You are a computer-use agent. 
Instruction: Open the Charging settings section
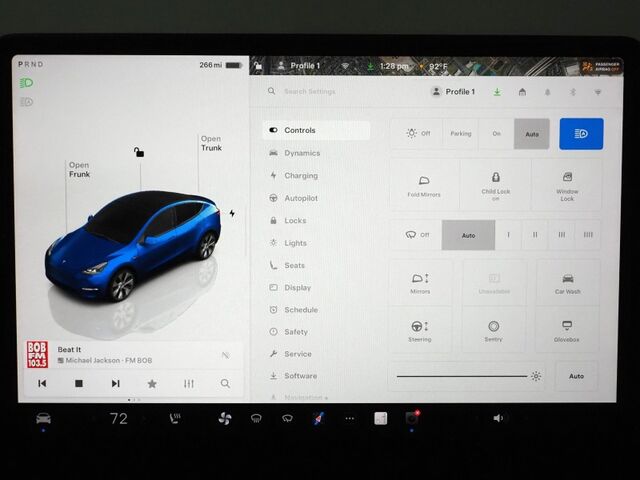tap(294, 176)
